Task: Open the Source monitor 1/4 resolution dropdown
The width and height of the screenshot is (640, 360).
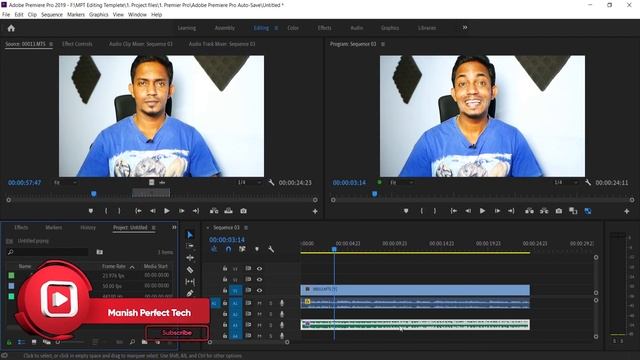Action: tap(249, 182)
